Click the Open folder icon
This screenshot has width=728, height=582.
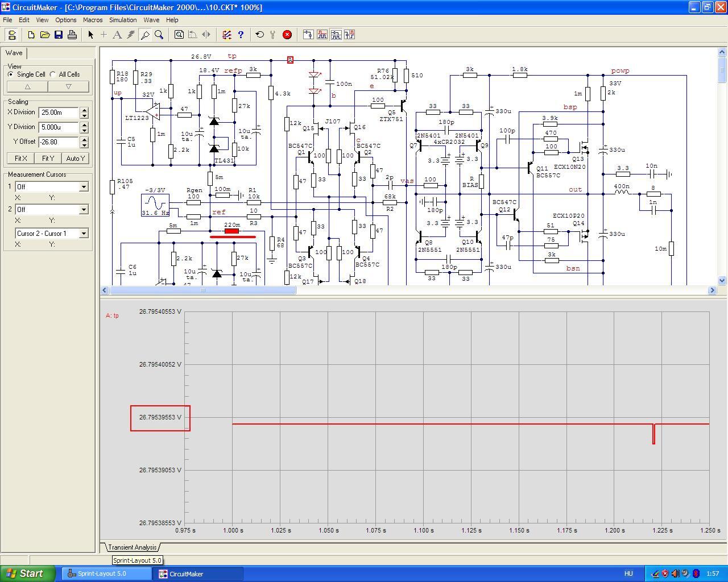[45, 35]
